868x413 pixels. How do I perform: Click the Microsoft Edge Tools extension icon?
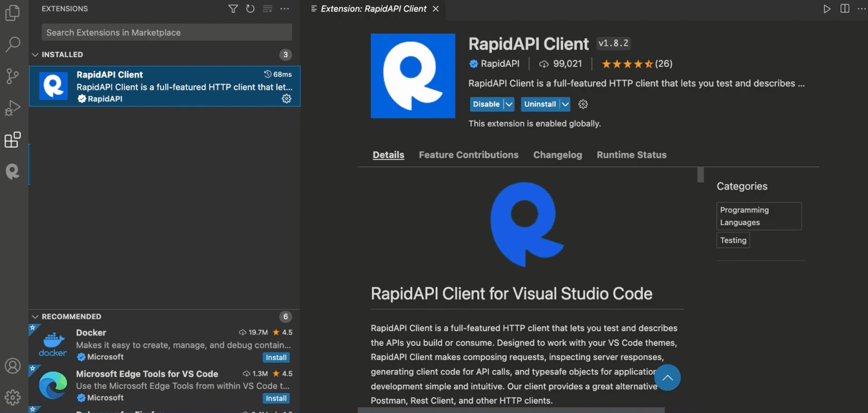53,385
